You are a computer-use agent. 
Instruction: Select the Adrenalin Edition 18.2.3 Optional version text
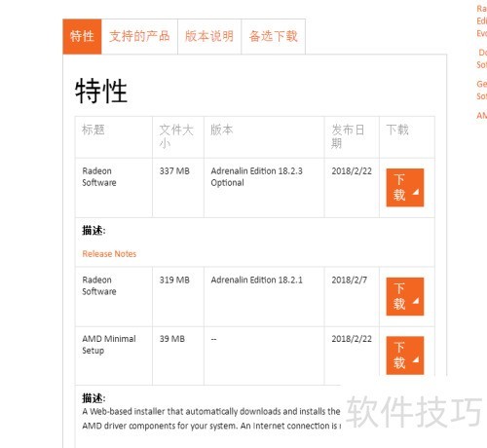click(256, 177)
